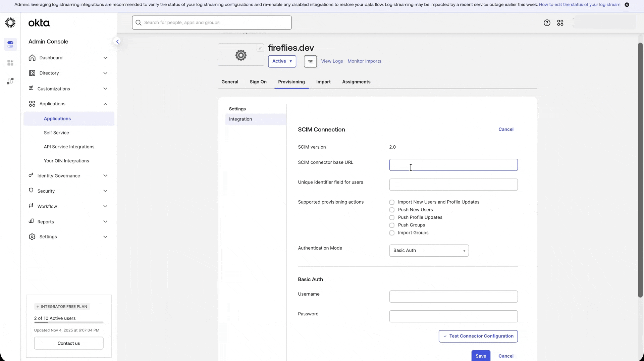Expand the Workflow menu chevron

click(105, 206)
